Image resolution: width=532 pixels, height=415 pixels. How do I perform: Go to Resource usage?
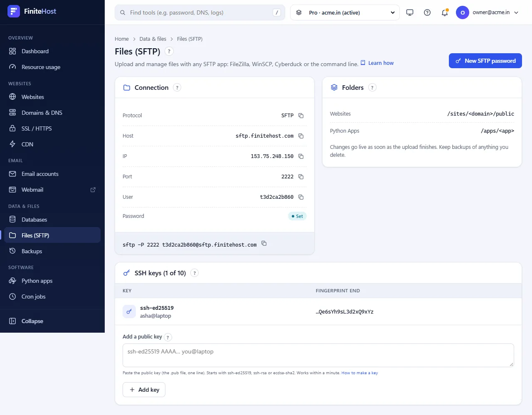tap(52, 67)
